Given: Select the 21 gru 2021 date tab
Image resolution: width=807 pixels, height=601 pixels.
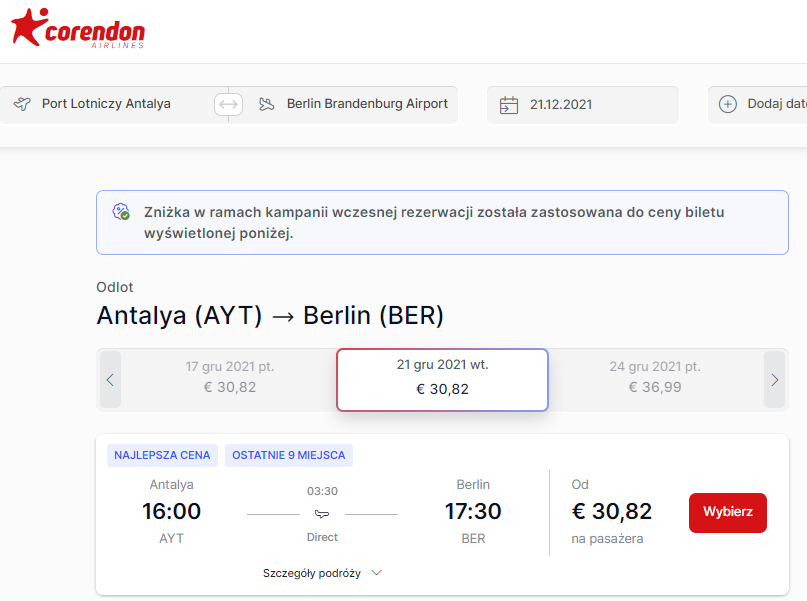Looking at the screenshot, I should [442, 380].
